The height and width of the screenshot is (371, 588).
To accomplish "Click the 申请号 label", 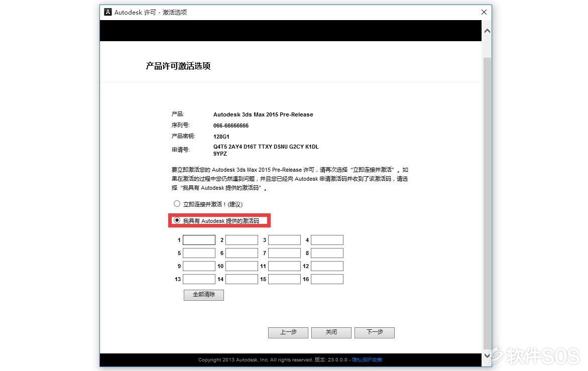I will click(x=181, y=150).
